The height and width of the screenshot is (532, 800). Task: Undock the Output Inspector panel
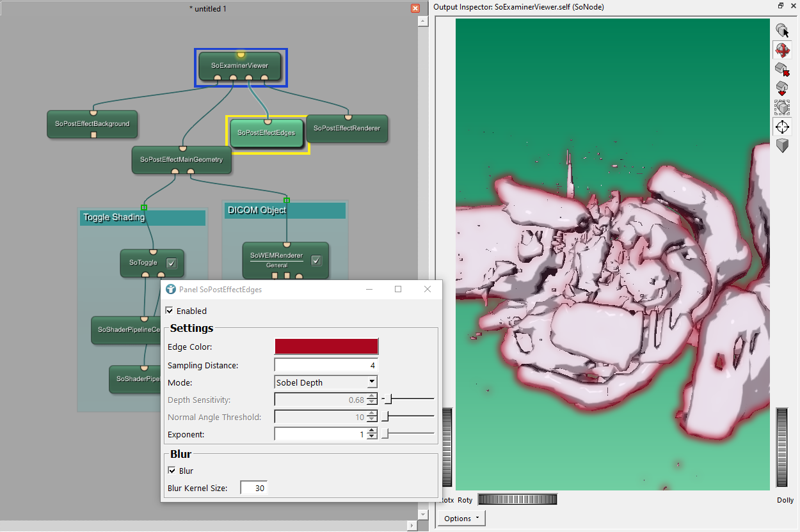(x=781, y=6)
